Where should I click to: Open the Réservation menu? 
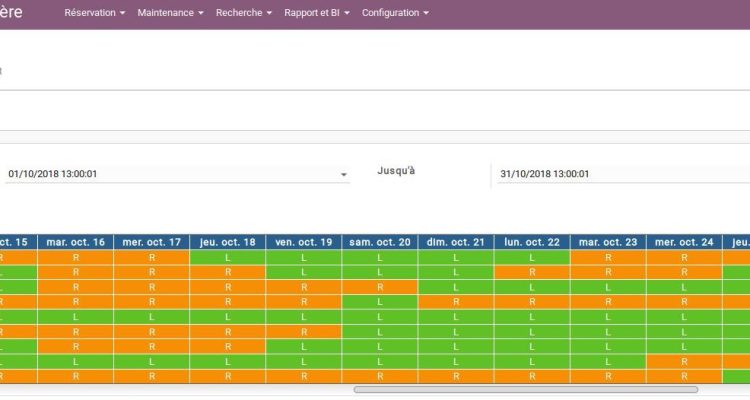click(x=95, y=13)
